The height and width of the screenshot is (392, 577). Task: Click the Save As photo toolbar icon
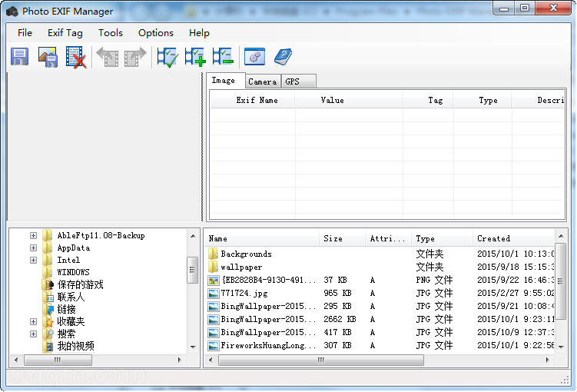tap(48, 57)
